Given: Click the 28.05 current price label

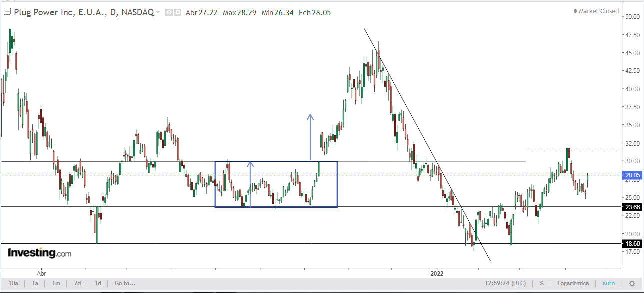Looking at the screenshot, I should 632,175.
